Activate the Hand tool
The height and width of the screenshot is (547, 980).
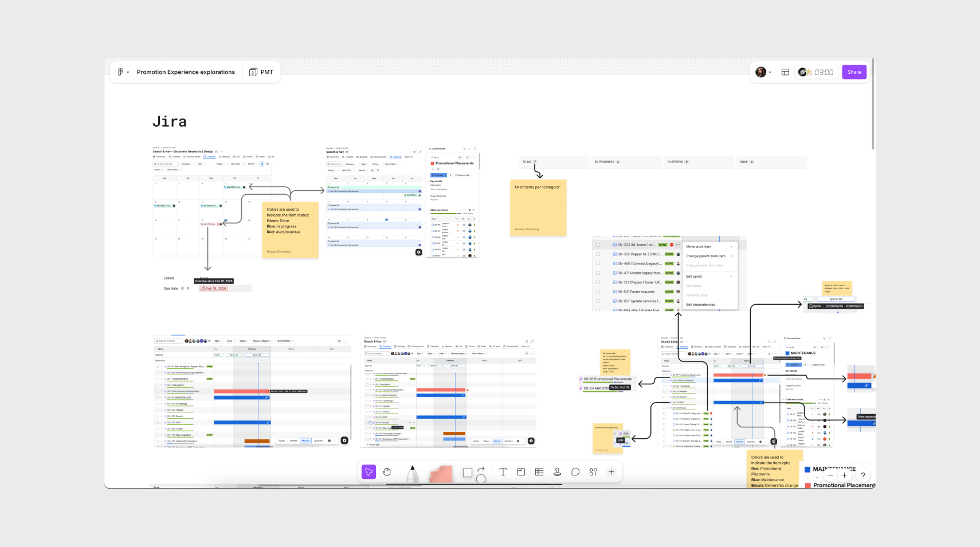pyautogui.click(x=387, y=472)
